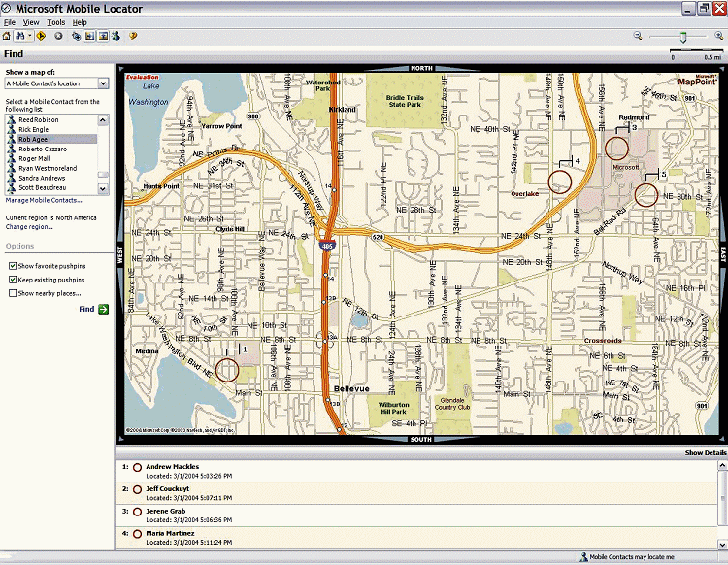Click the Change region link
Image resolution: width=728 pixels, height=565 pixels.
coord(29,227)
